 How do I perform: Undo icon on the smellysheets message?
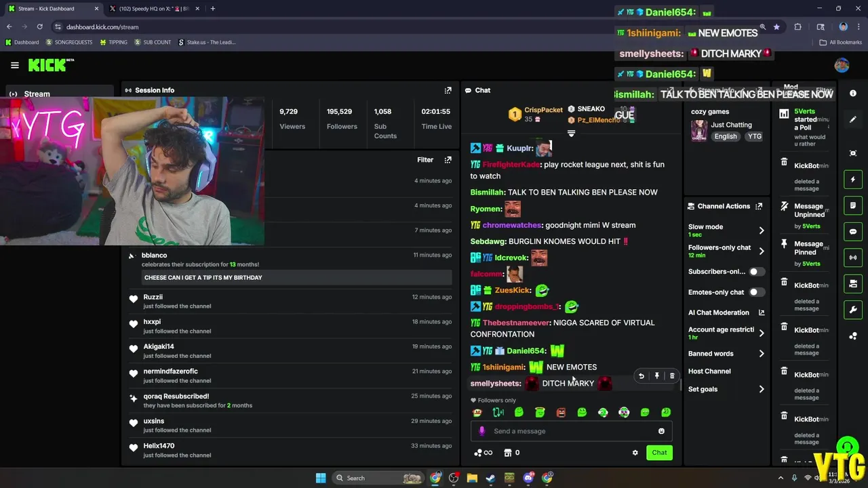[x=642, y=376]
